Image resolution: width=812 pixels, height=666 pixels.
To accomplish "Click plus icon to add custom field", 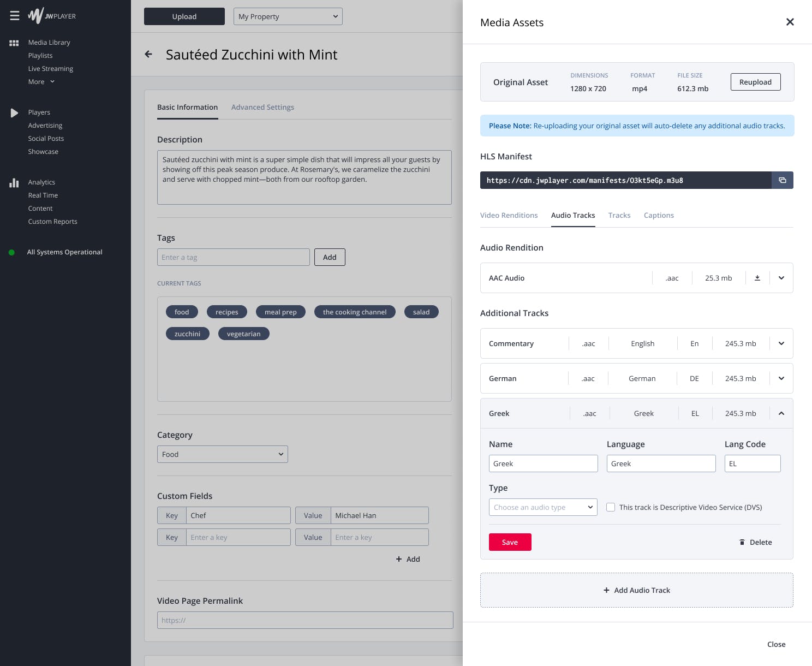I will pos(399,559).
